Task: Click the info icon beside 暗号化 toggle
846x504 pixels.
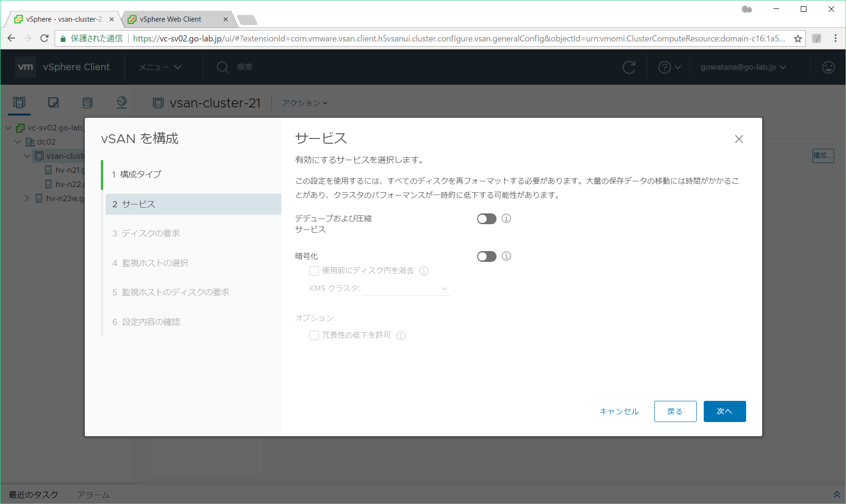Action: coord(506,256)
